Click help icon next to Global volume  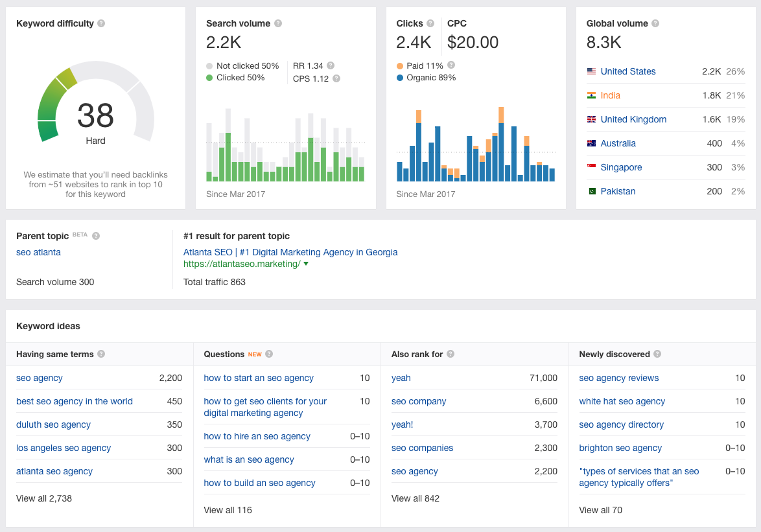tap(655, 23)
